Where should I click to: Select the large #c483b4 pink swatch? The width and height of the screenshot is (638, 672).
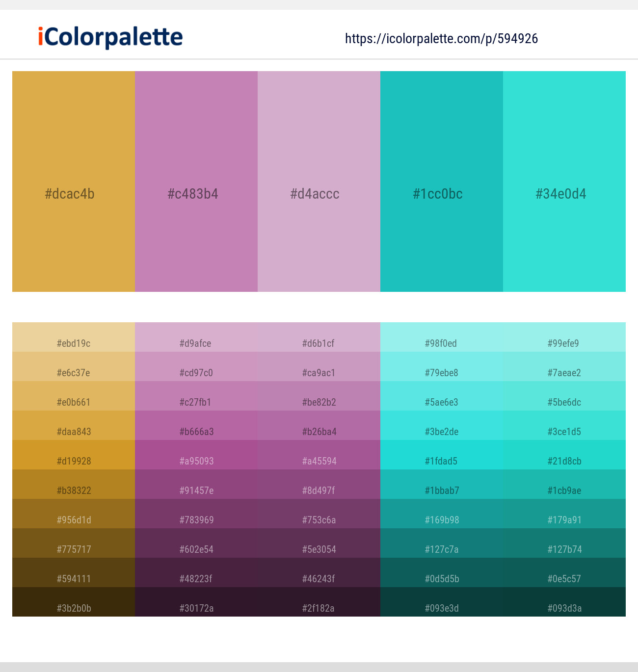point(196,181)
